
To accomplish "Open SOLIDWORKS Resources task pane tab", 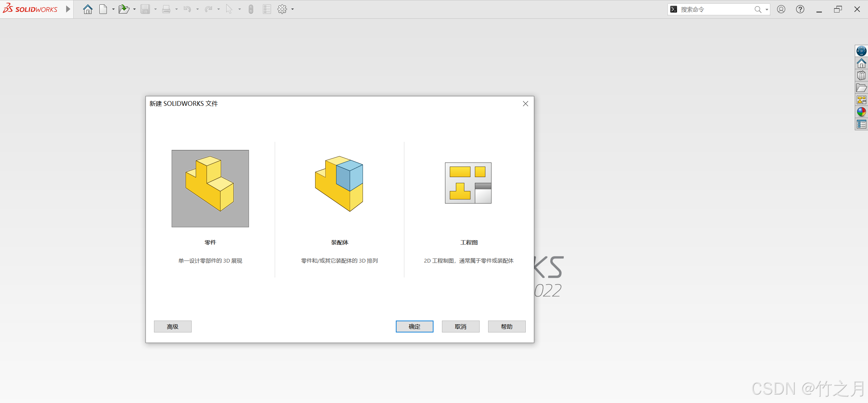I will tap(861, 63).
